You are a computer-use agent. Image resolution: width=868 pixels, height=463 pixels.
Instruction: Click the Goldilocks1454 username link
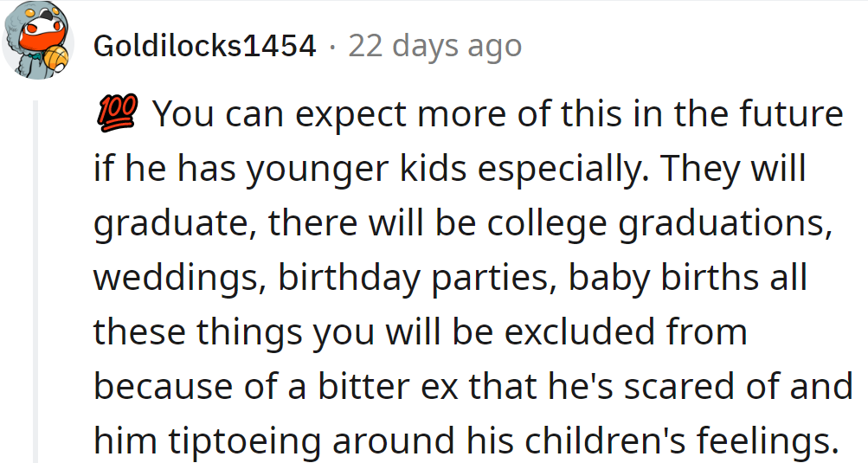point(204,46)
